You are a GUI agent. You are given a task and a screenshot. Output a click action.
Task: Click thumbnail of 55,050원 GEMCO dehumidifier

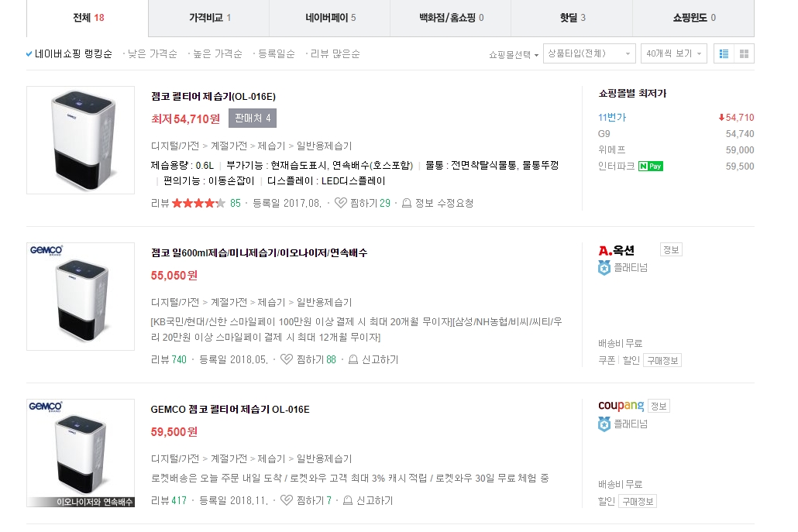81,297
